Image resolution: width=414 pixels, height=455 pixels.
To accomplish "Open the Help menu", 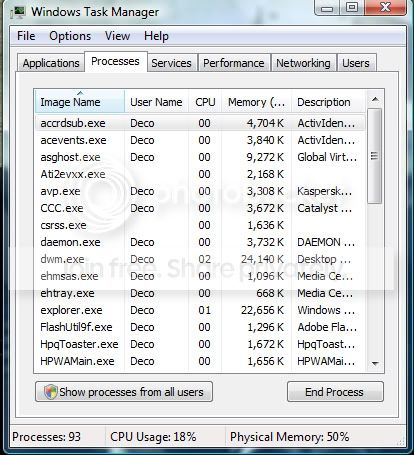I will tap(156, 36).
